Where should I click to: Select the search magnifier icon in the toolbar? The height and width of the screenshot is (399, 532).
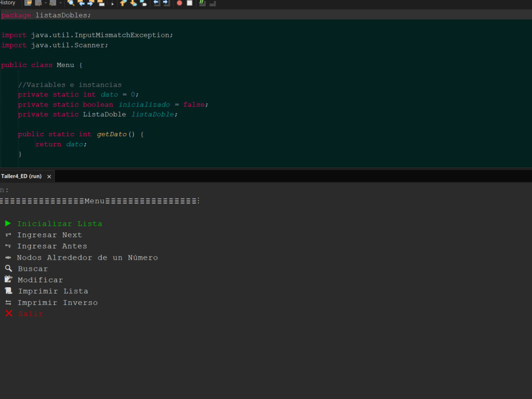tap(71, 3)
